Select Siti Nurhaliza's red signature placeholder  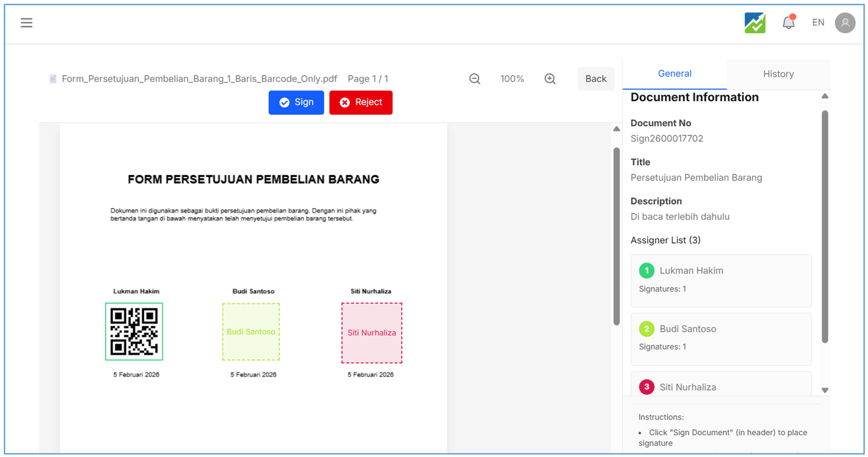[x=372, y=333]
